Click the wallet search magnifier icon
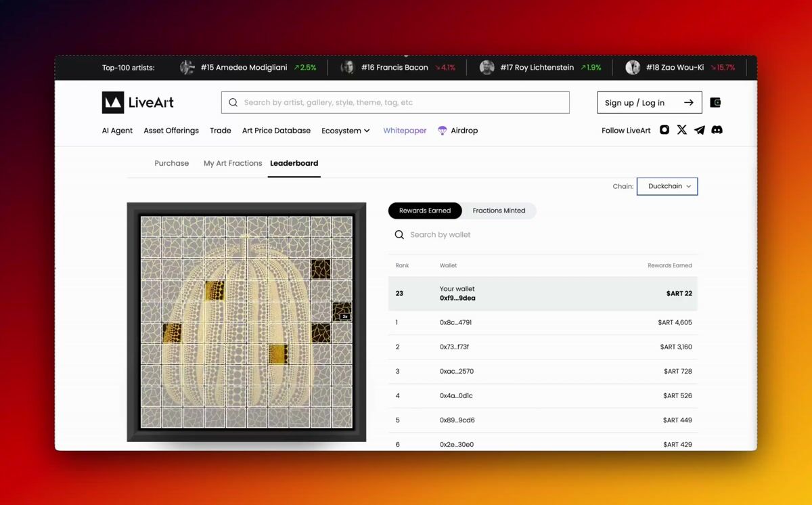Screen dimensions: 812x505 pyautogui.click(x=399, y=235)
